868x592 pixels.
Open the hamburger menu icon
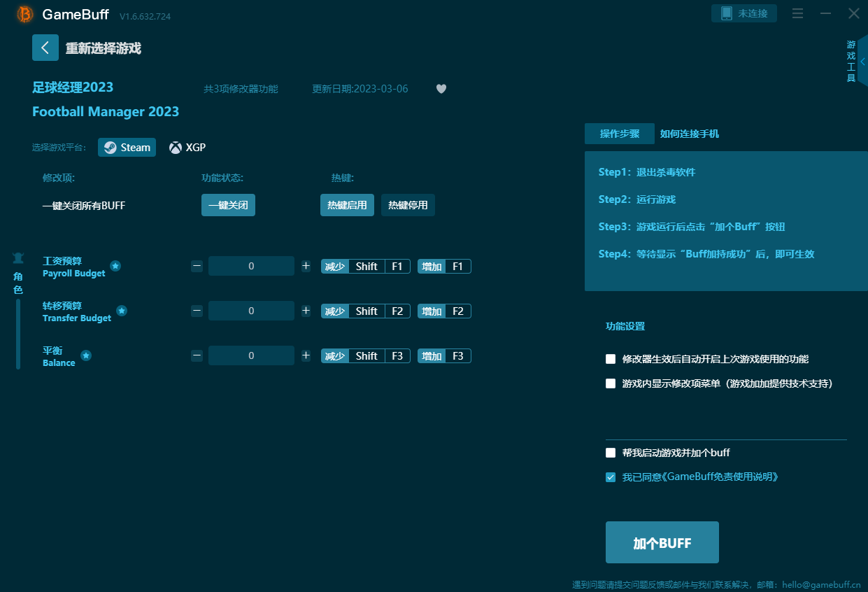(x=797, y=13)
